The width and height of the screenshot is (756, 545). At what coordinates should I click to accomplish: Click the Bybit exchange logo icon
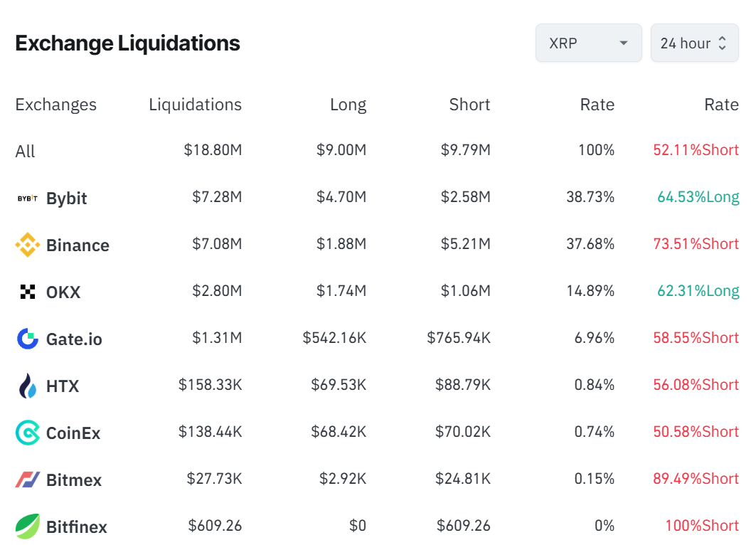(x=28, y=198)
